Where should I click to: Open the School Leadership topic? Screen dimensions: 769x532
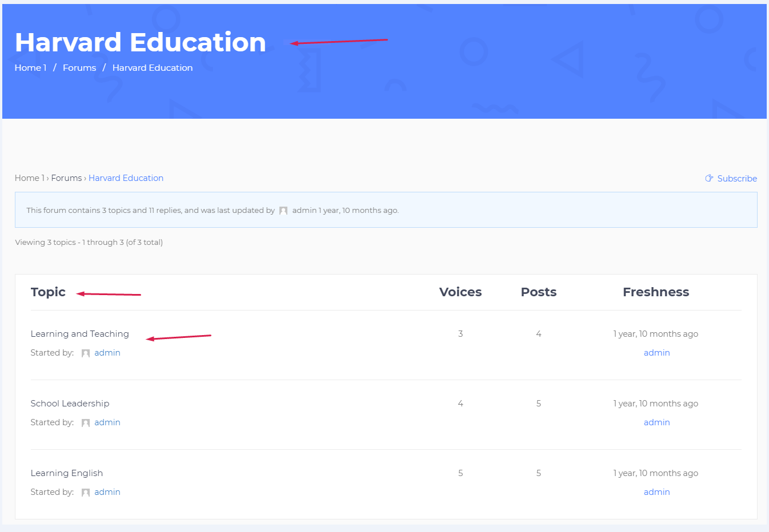(70, 404)
